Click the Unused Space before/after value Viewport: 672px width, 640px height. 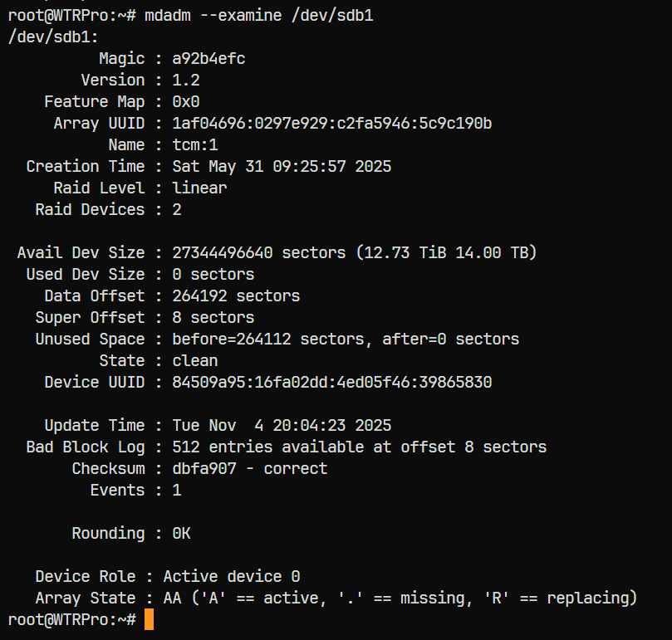pos(345,339)
